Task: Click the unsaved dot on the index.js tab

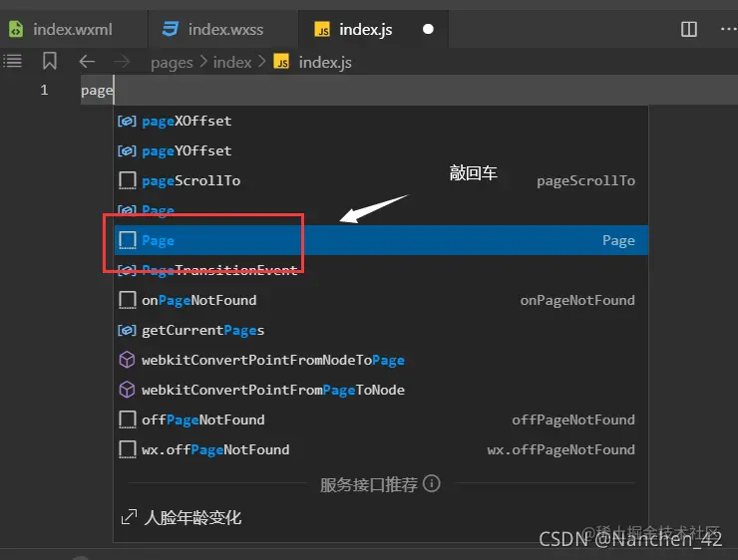Action: (428, 29)
